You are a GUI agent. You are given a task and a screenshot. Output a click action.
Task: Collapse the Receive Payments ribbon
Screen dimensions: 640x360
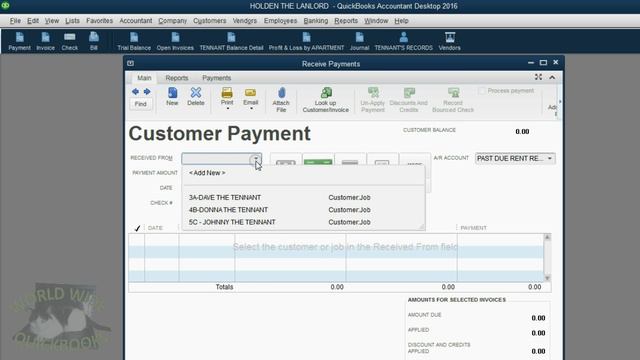pyautogui.click(x=552, y=77)
